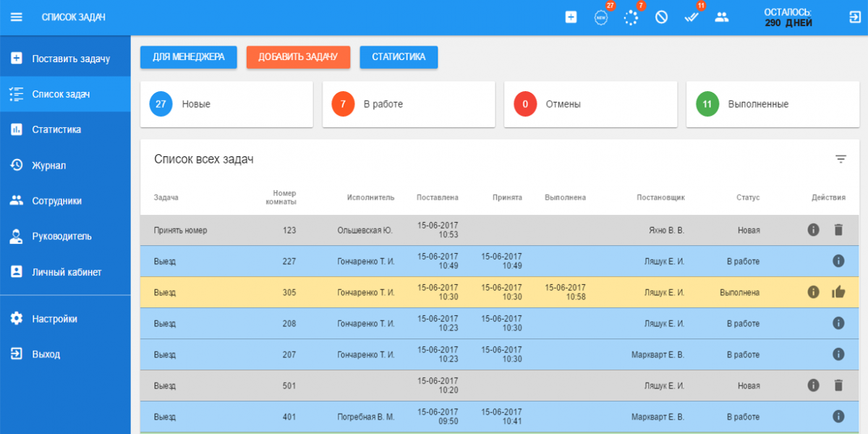Image resolution: width=868 pixels, height=434 pixels.
Task: Click Выход in the sidebar
Action: pyautogui.click(x=65, y=354)
